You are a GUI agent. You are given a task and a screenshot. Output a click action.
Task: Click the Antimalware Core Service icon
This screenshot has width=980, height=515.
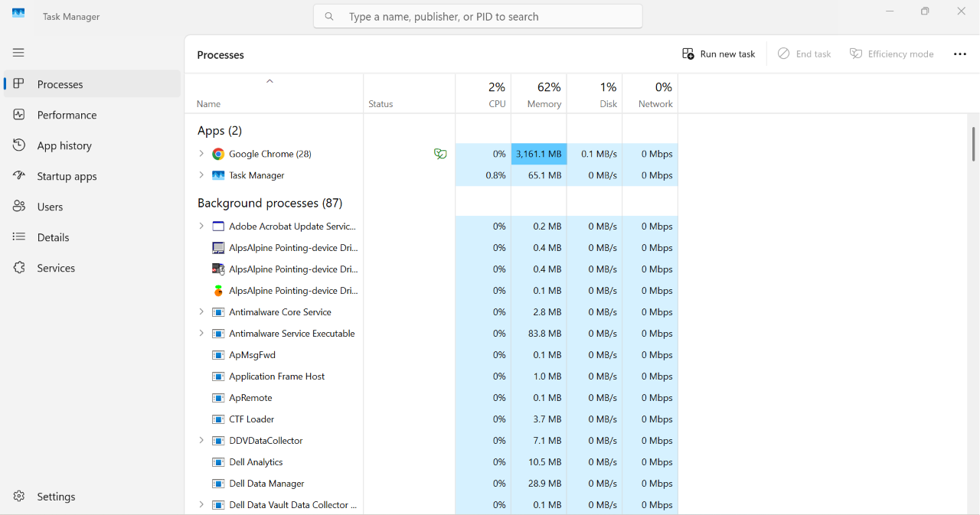(218, 312)
